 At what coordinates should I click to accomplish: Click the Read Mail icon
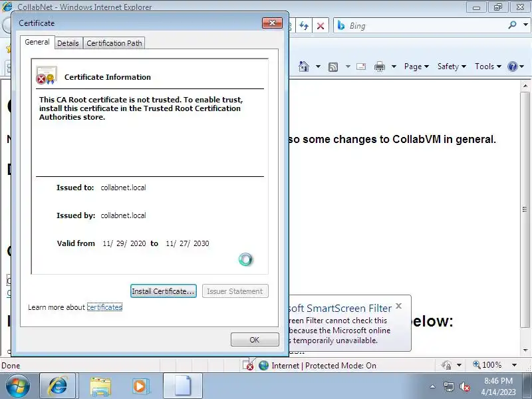click(361, 66)
